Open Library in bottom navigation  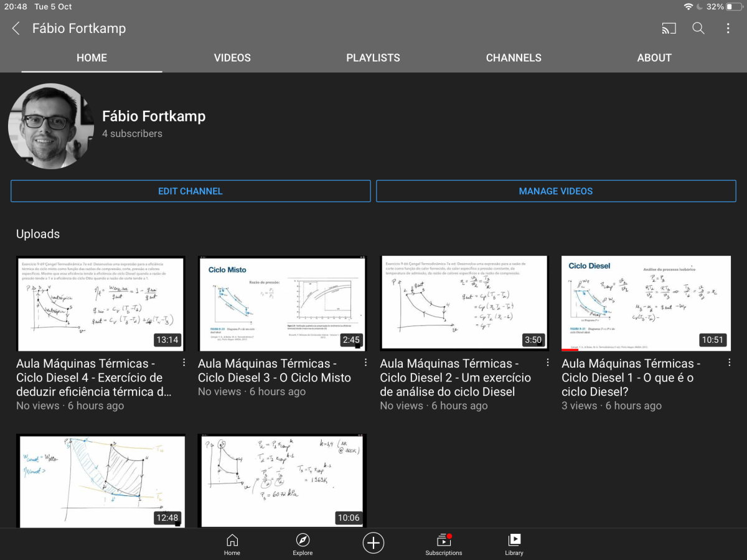[514, 544]
